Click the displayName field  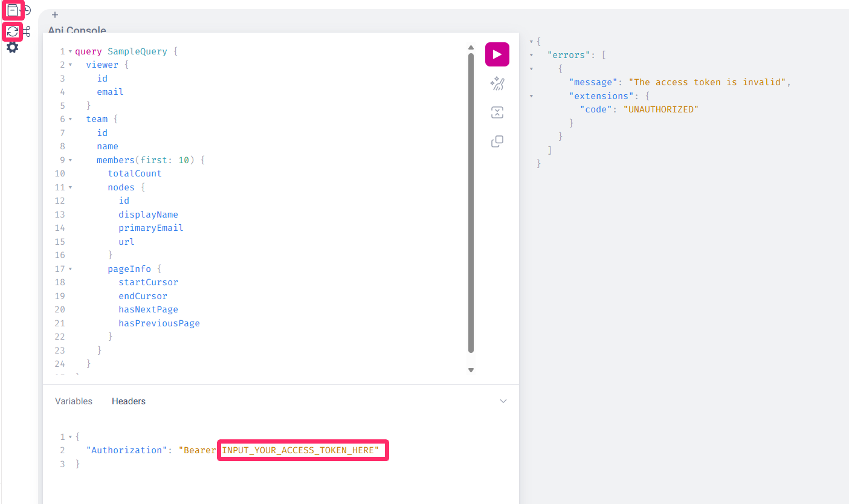148,215
